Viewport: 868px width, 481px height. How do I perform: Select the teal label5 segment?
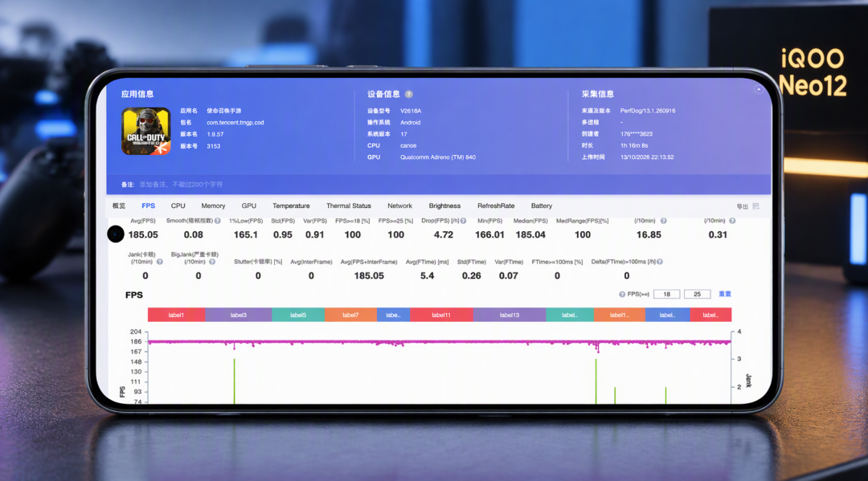point(298,315)
